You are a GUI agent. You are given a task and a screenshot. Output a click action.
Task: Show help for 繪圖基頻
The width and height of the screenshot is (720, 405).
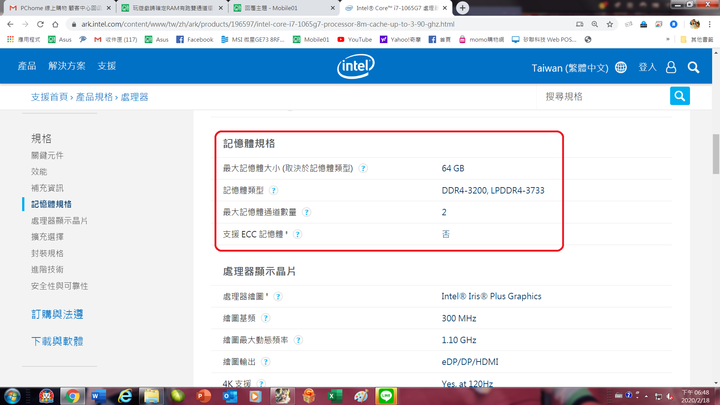pos(265,318)
